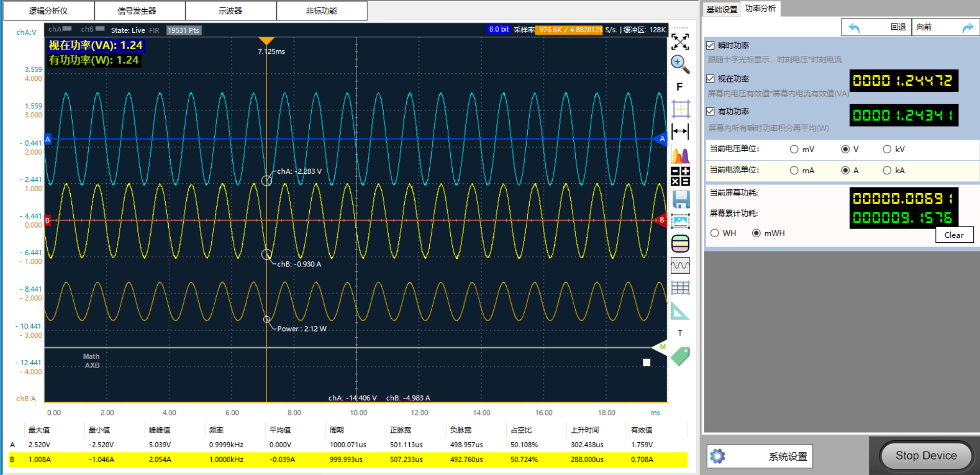Open the 基础设置 tab
This screenshot has width=980, height=475.
click(721, 9)
